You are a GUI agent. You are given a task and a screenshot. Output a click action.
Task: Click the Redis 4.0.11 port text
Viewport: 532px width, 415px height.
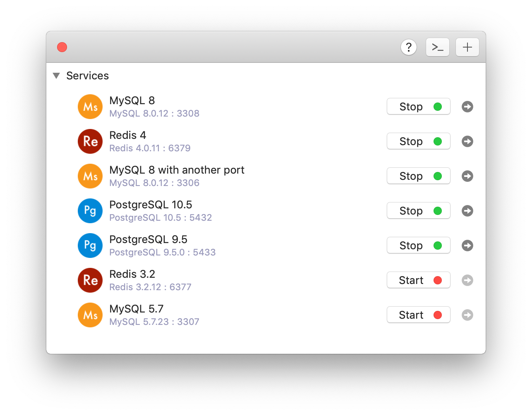tap(150, 148)
